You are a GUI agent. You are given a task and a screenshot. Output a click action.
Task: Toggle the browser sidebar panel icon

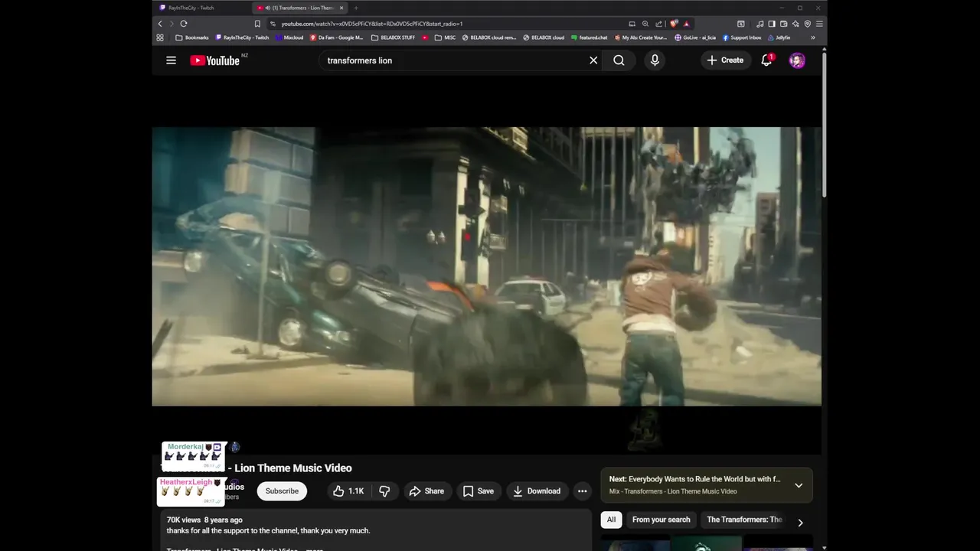pos(772,24)
